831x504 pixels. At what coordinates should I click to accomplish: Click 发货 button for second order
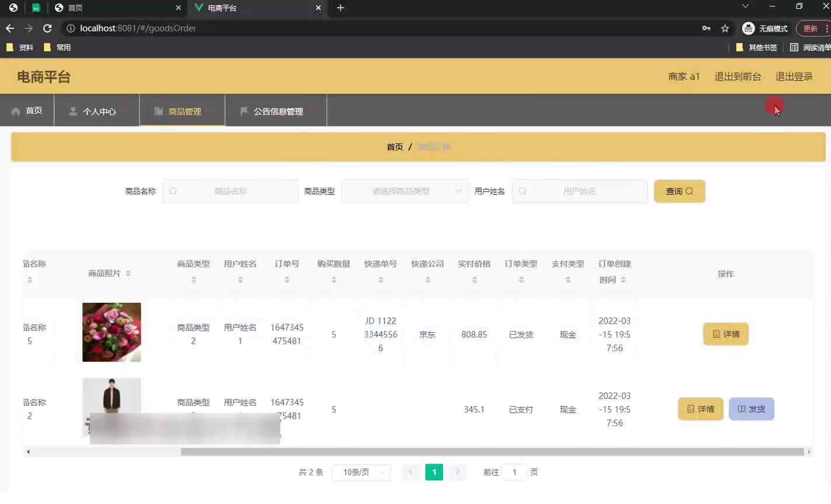click(x=751, y=409)
